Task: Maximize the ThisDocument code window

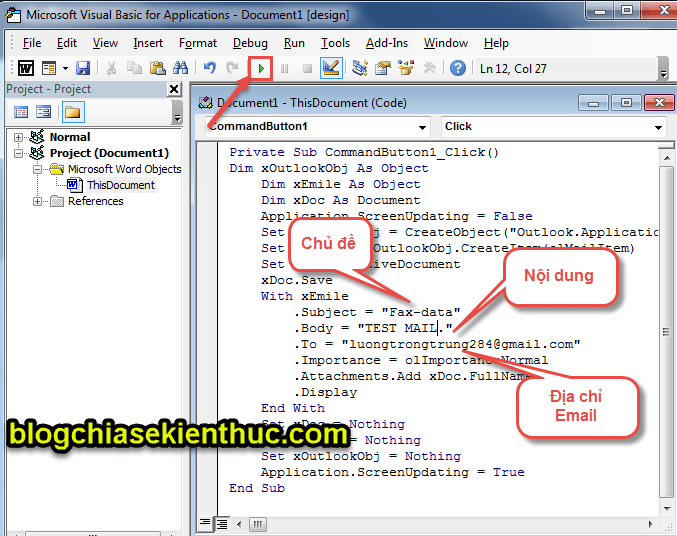Action: (626, 103)
